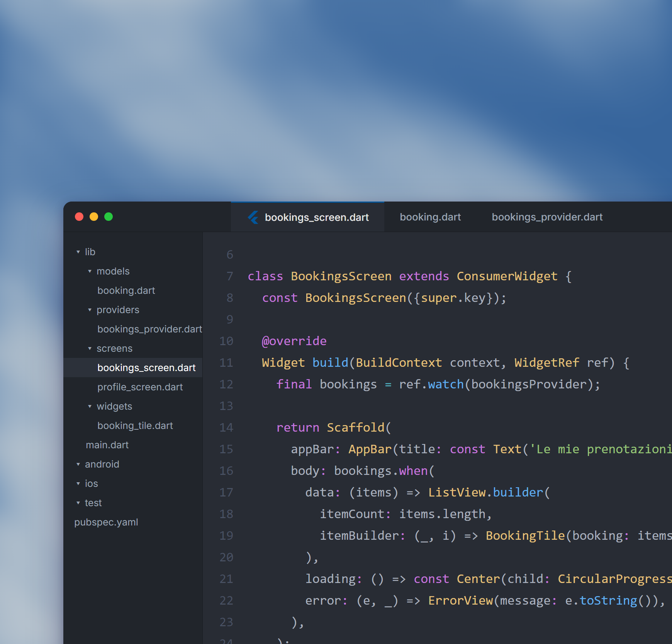This screenshot has width=672, height=644.
Task: Click the 'when' method on line 16
Action: (x=413, y=471)
